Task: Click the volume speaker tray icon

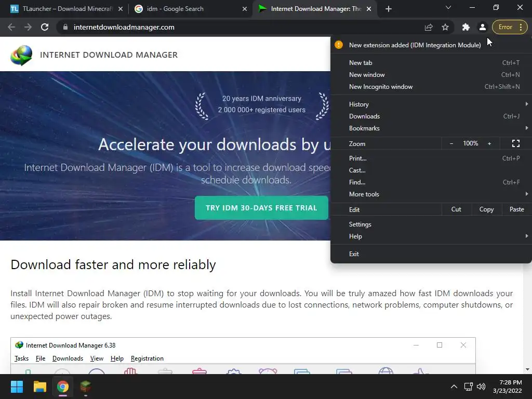Action: [x=481, y=387]
